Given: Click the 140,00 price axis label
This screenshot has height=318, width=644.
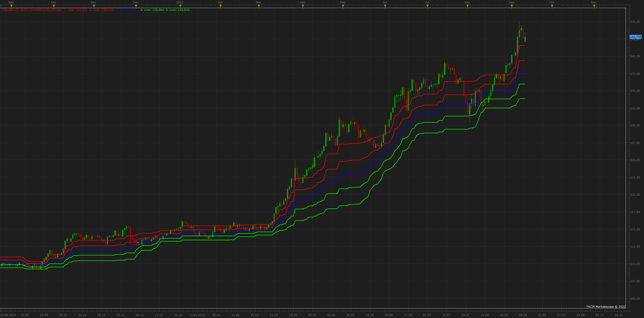Looking at the screenshot, I should click(635, 56).
